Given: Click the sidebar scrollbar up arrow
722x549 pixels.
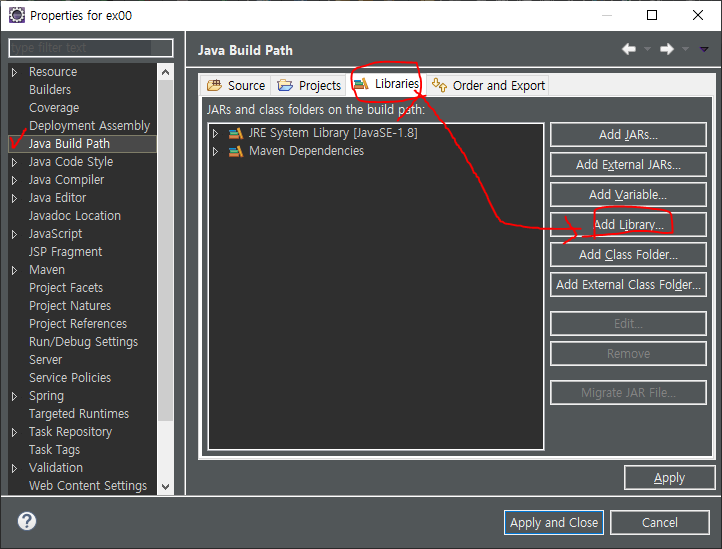Looking at the screenshot, I should (166, 72).
